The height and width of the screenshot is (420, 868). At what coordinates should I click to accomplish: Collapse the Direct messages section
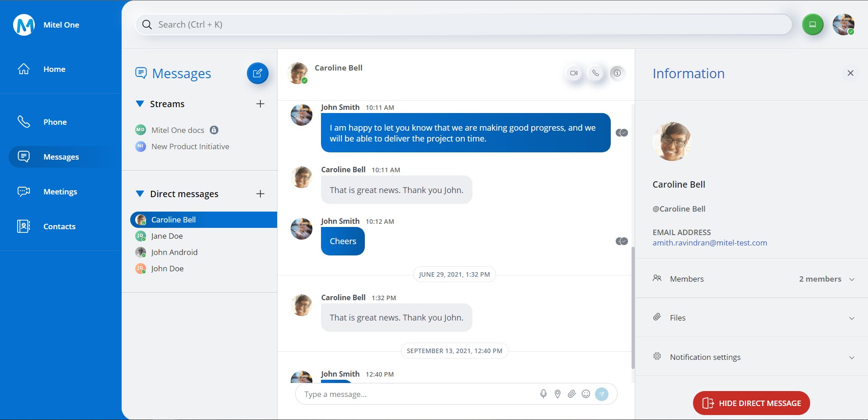pos(140,194)
